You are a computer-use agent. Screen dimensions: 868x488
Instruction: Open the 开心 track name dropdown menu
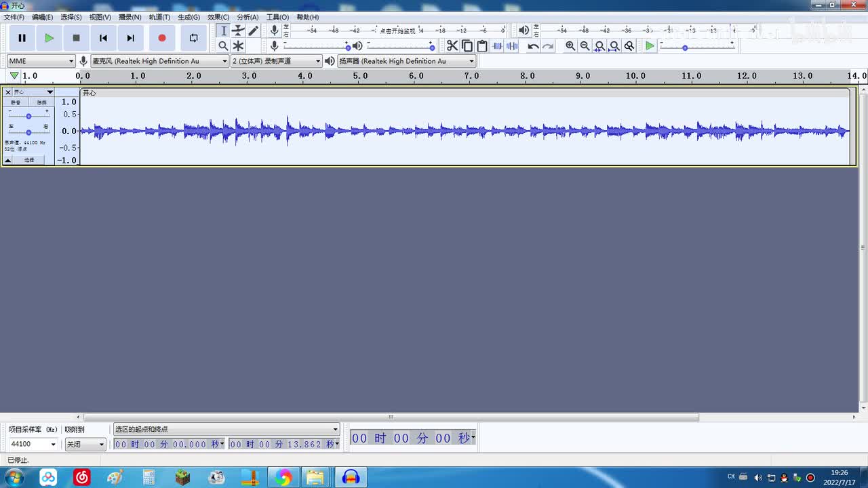33,92
